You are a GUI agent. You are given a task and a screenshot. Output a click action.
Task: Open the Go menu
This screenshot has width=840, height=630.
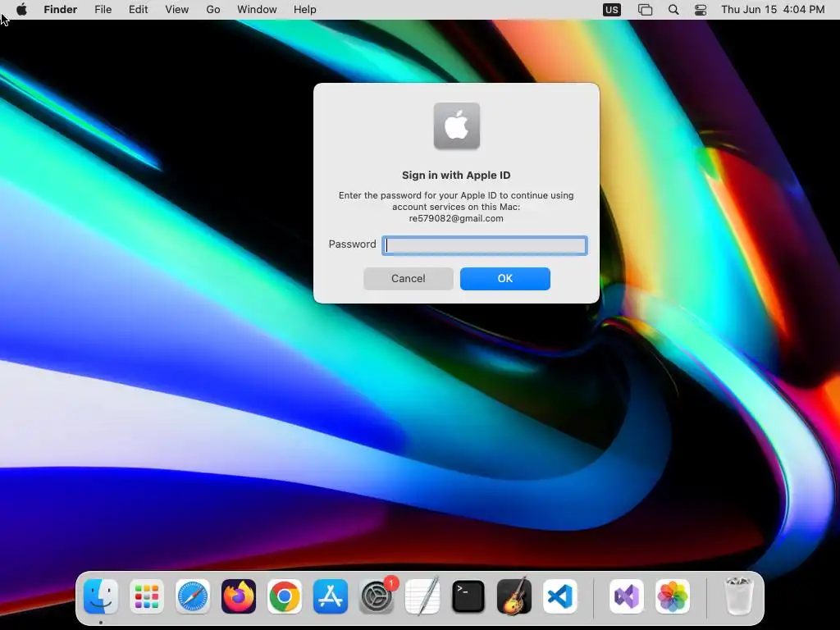213,10
